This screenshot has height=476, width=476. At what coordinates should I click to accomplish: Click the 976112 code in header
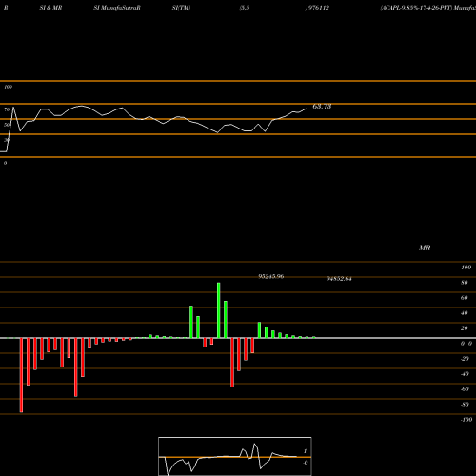(x=319, y=8)
